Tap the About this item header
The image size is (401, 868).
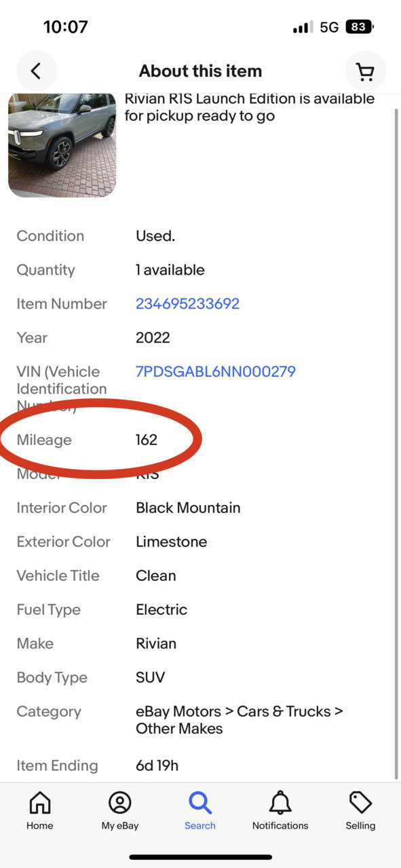point(200,71)
